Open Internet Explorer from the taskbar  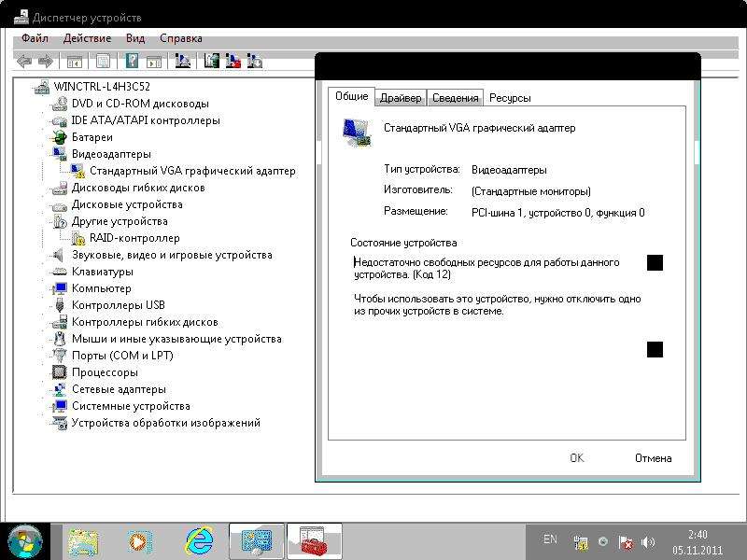(x=198, y=540)
